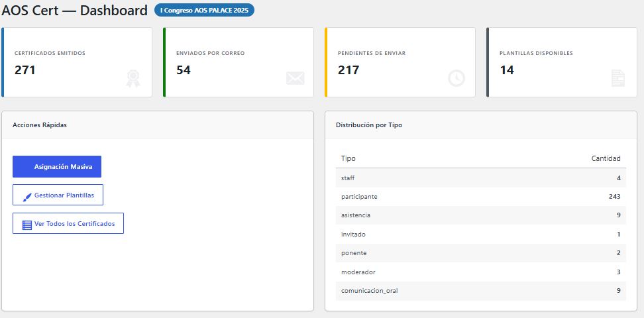Image resolution: width=644 pixels, height=318 pixels.
Task: Click the Plantillas Disponibles label
Action: [536, 53]
